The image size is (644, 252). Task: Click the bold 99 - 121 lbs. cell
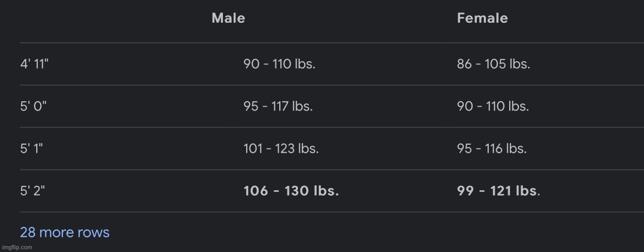coord(498,191)
